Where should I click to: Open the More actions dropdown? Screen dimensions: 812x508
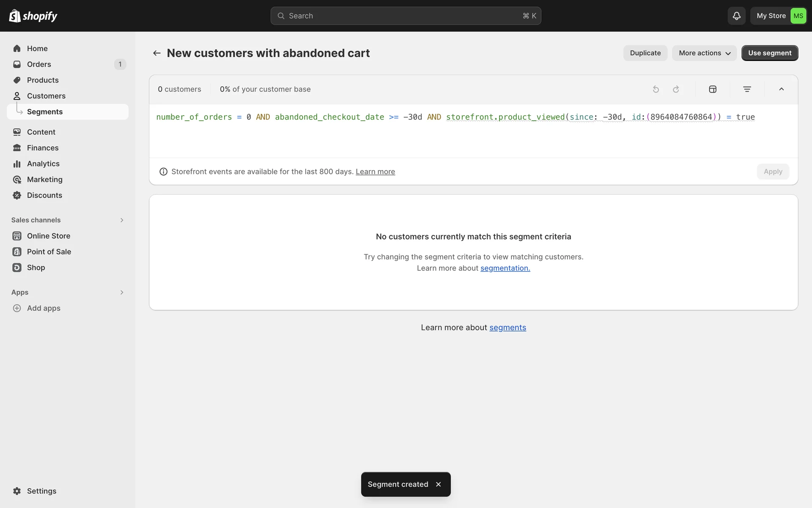[704, 53]
